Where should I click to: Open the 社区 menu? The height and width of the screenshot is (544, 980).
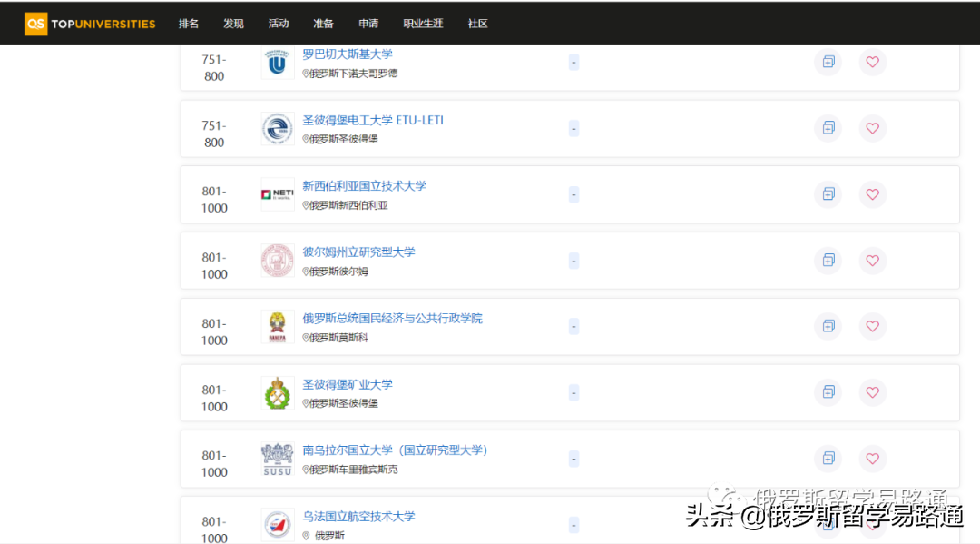pyautogui.click(x=478, y=24)
